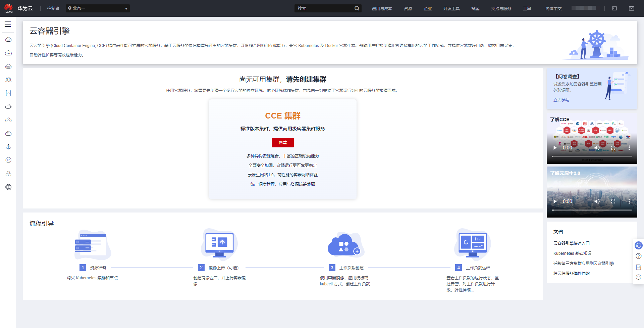Expand the 北京一 region dropdown
Viewport: 644px width, 328px height.
[98, 8]
